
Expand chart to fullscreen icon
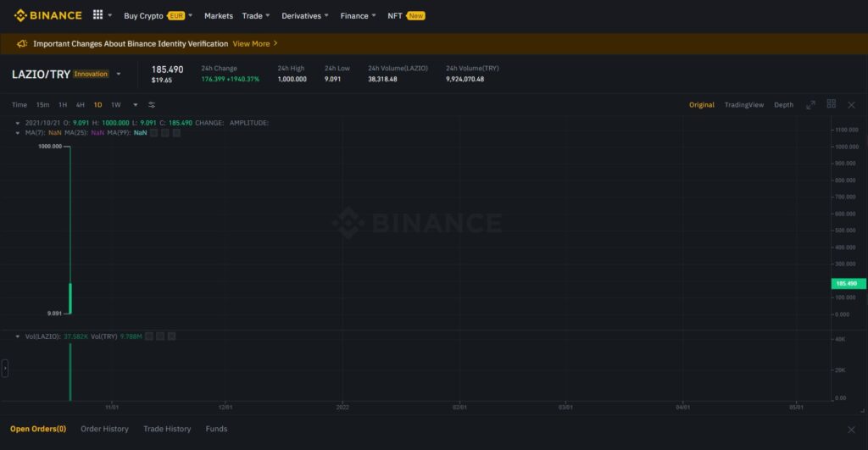click(810, 104)
